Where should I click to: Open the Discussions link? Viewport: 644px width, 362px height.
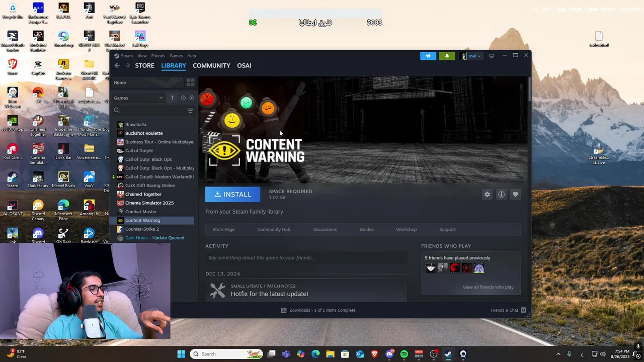pos(325,229)
